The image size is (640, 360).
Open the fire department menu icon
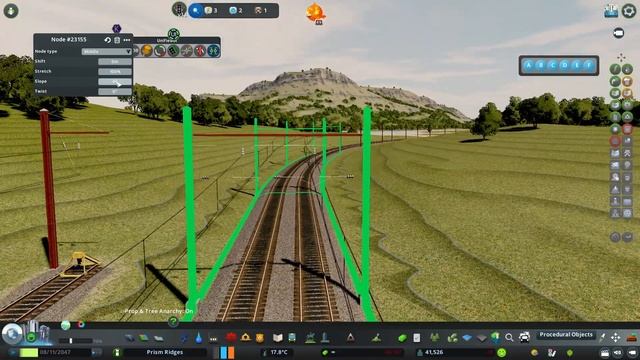click(231, 337)
